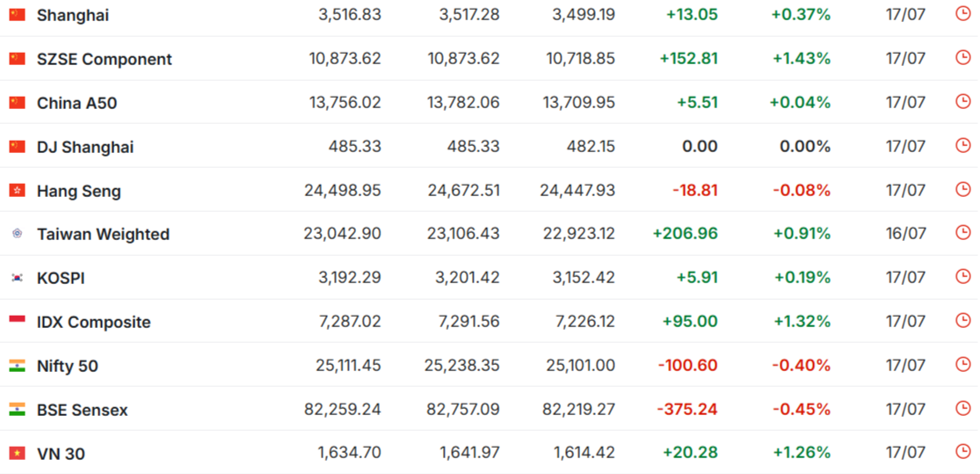Click the BSE Sensex change value -375.24
Image resolution: width=980 pixels, height=474 pixels.
(686, 409)
